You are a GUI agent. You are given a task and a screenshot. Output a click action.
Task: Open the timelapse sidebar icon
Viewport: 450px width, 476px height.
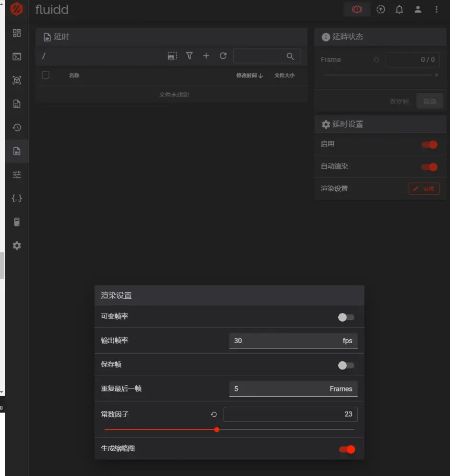point(17,151)
